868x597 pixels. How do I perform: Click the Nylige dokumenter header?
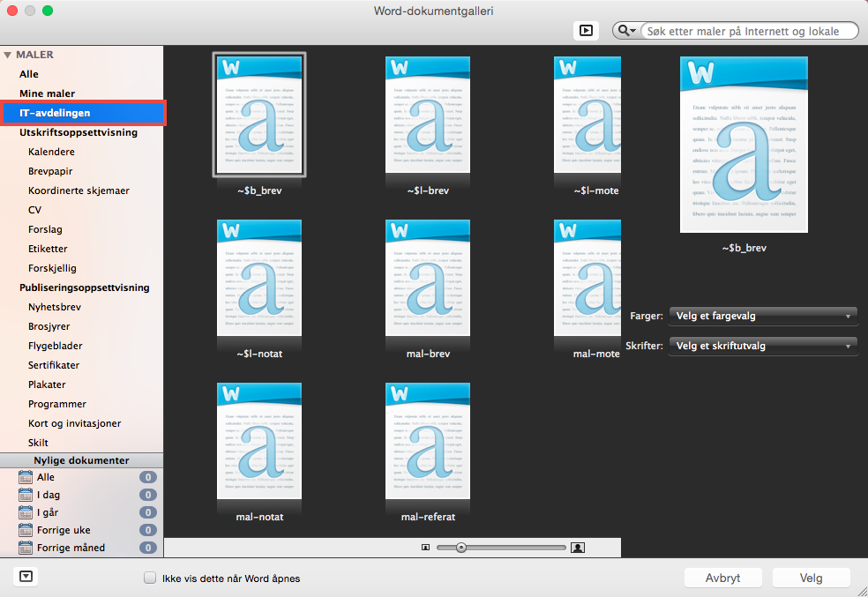click(81, 460)
